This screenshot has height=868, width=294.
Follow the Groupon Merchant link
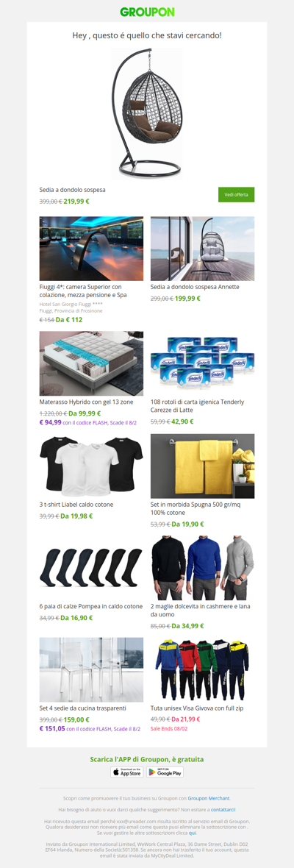[208, 798]
